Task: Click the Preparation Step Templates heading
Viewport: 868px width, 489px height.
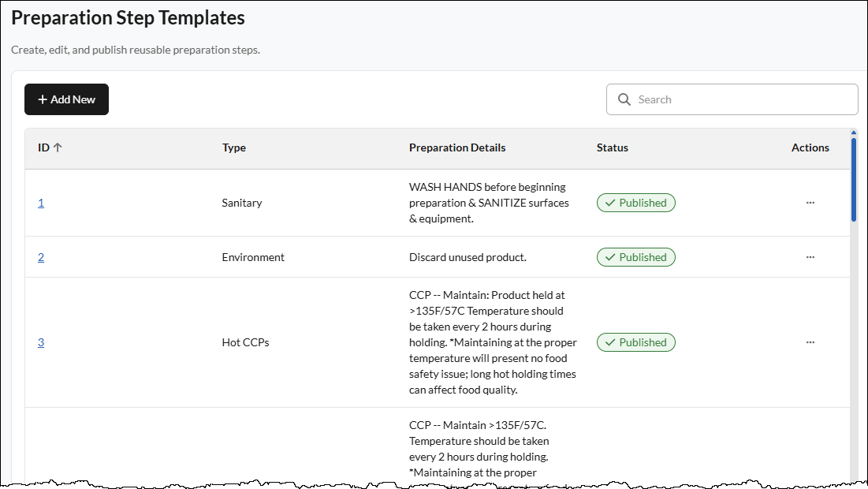Action: click(x=128, y=17)
